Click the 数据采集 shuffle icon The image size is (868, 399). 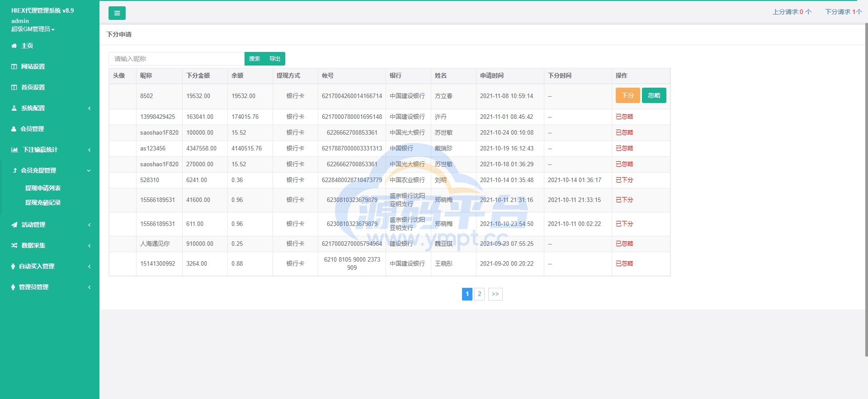(14, 245)
